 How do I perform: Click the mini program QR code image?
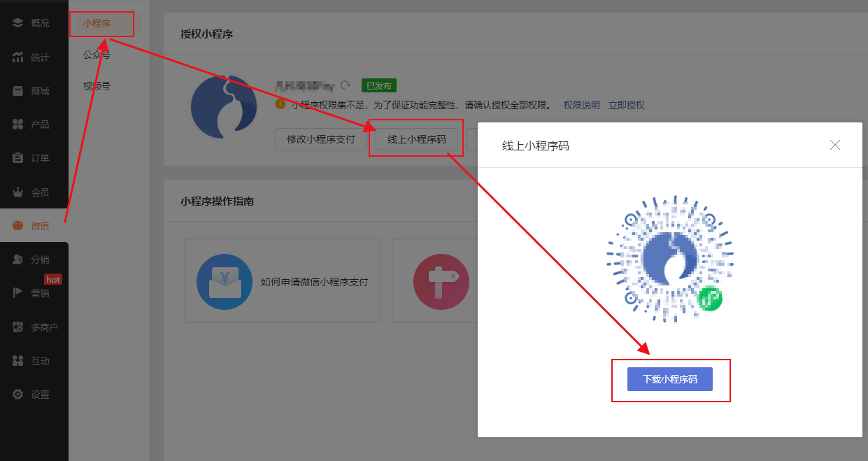click(x=670, y=260)
